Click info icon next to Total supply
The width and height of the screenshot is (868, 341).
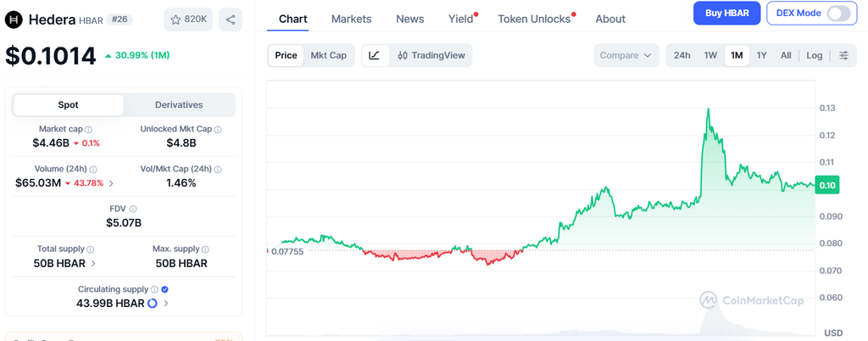90,249
